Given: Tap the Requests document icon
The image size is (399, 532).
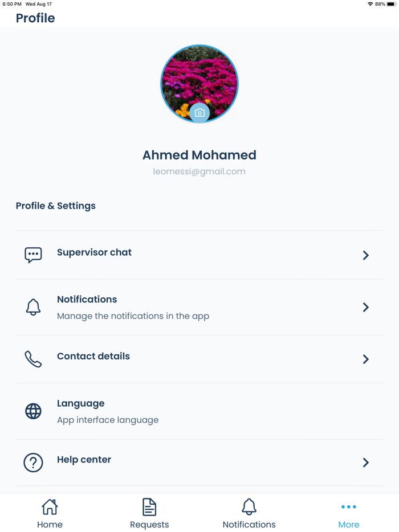Looking at the screenshot, I should tap(149, 506).
